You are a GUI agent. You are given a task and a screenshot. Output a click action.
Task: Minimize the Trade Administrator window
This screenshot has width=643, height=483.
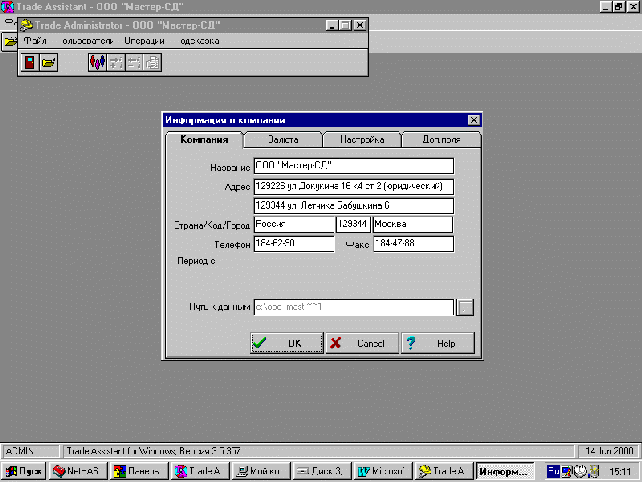click(332, 25)
